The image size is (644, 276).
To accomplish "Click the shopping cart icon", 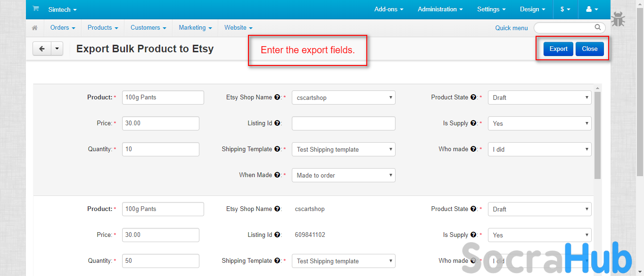I will [36, 9].
